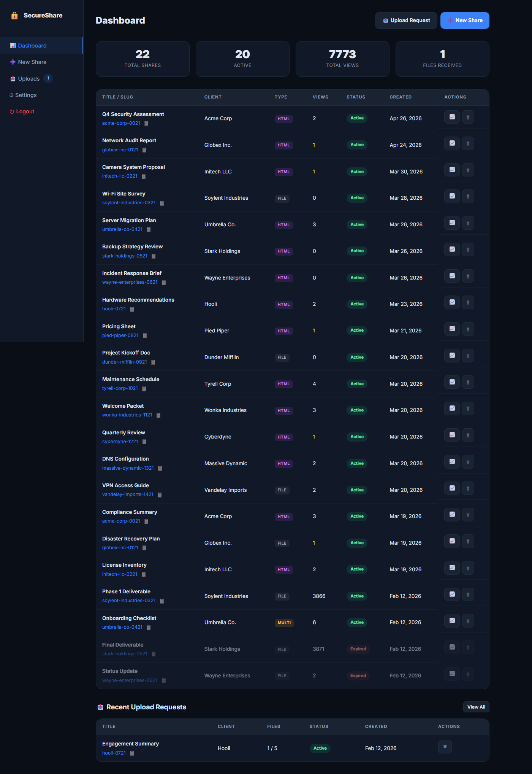The width and height of the screenshot is (532, 774).
Task: Open the Uploads sidebar section
Action: click(41, 79)
